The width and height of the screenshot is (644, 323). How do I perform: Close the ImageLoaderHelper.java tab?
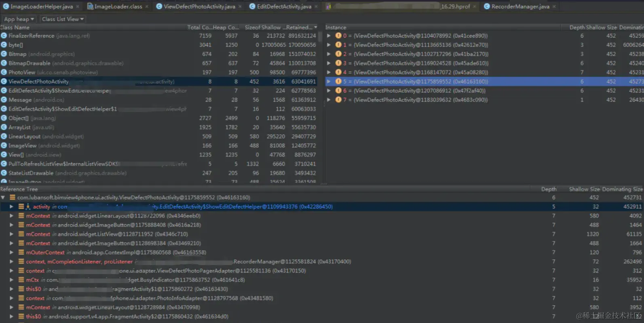(x=78, y=6)
